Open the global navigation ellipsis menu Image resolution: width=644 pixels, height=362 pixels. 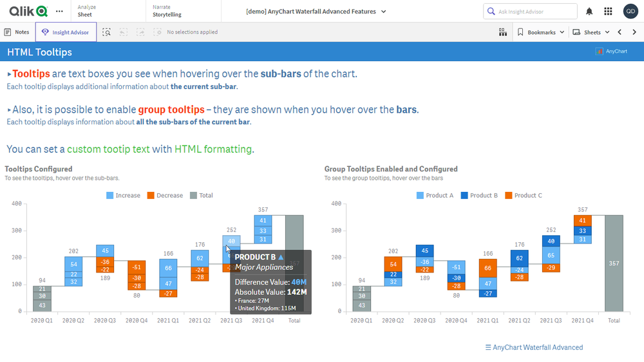60,12
